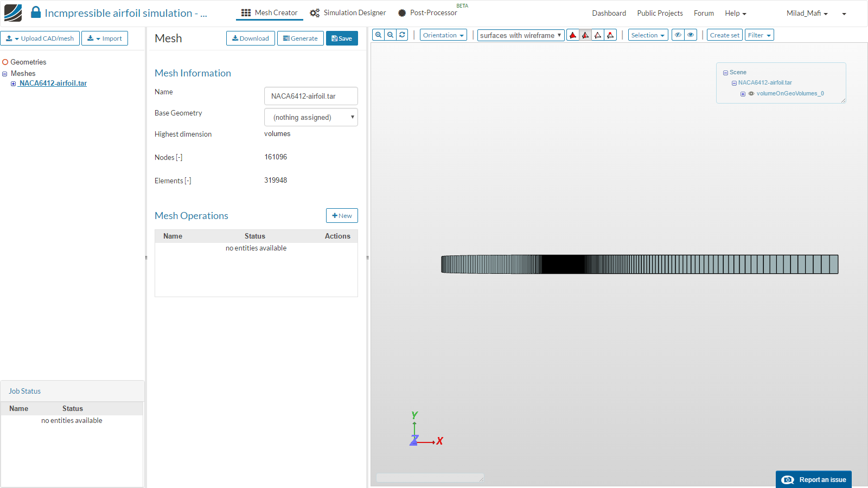This screenshot has width=868, height=488.
Task: Expand the NACA6412-airfoil.tar mesh tree node
Action: point(13,84)
